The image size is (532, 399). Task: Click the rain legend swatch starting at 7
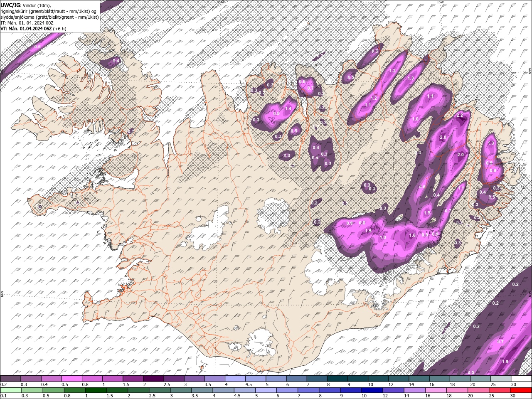(x=308, y=390)
